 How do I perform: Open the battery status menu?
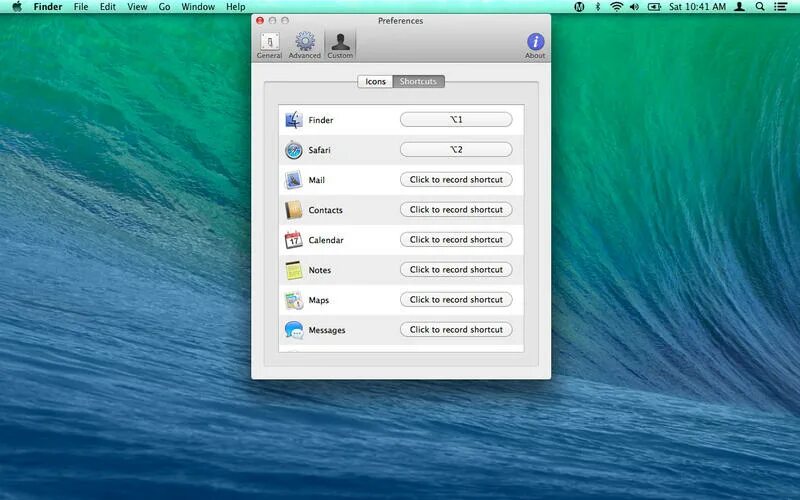tap(654, 7)
